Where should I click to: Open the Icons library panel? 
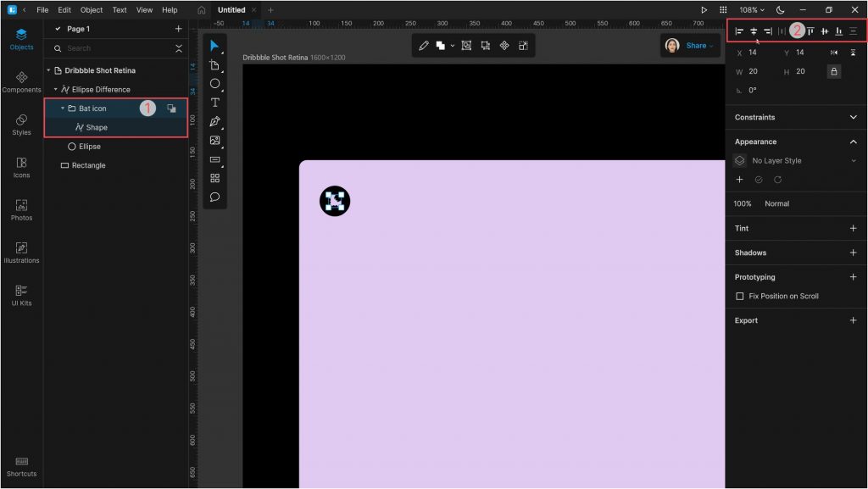click(x=21, y=167)
